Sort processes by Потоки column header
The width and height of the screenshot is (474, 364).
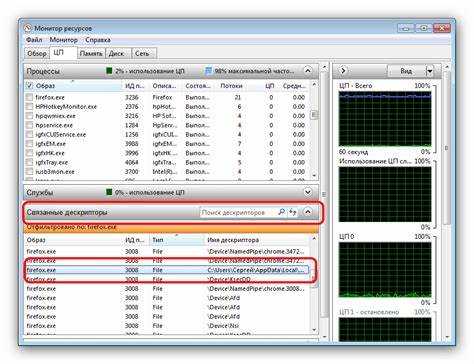point(231,86)
